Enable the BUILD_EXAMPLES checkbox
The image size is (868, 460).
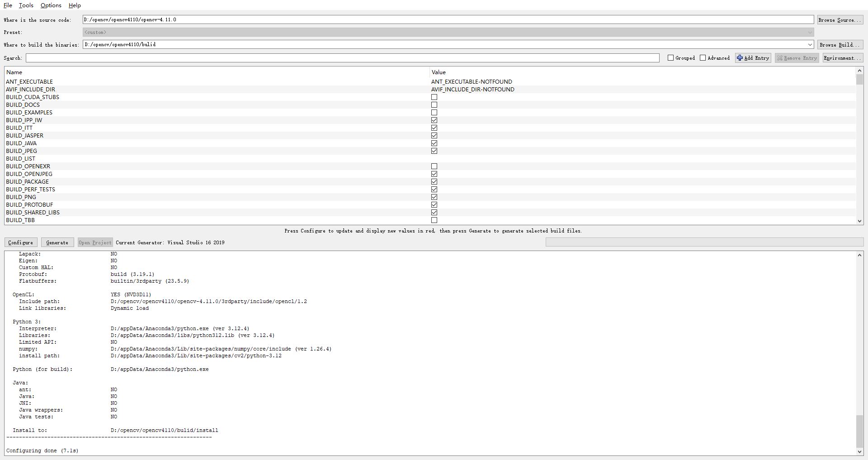434,112
